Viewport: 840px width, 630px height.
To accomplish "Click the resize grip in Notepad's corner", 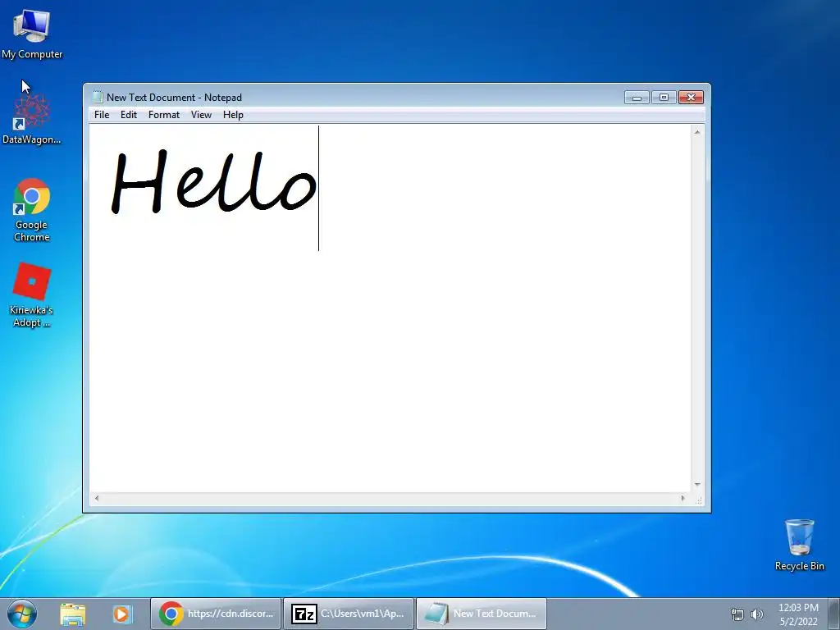I will [x=699, y=500].
